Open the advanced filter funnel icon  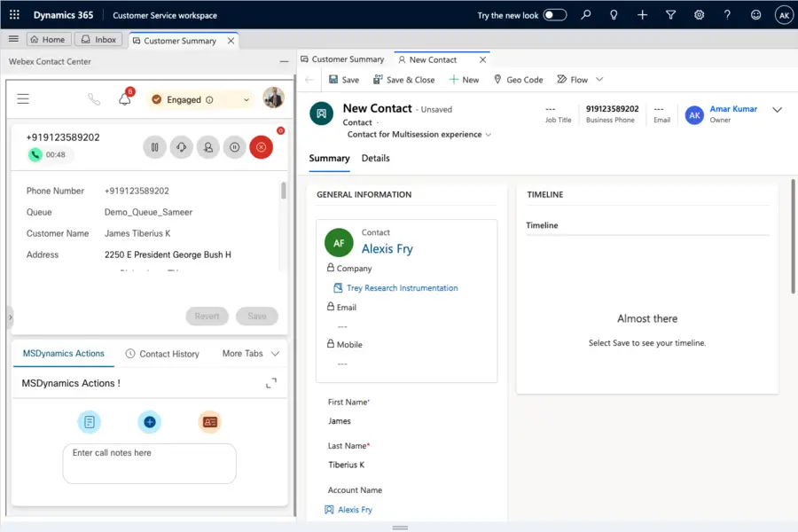point(671,15)
